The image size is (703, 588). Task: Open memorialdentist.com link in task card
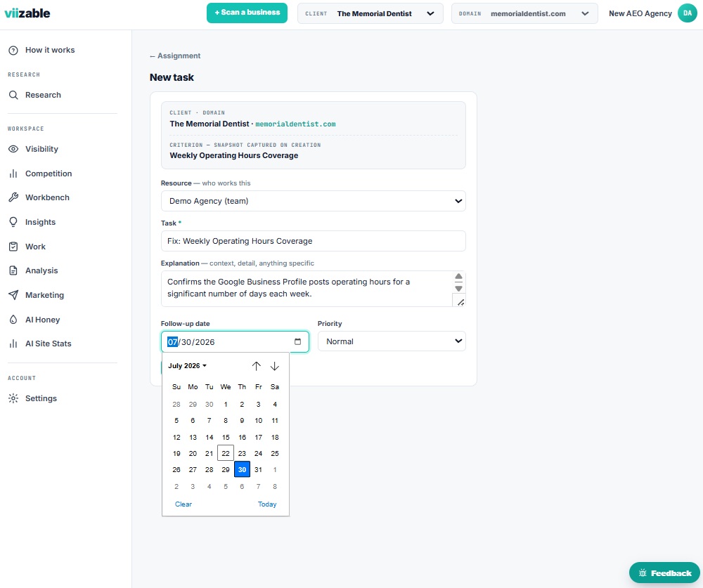pos(295,124)
